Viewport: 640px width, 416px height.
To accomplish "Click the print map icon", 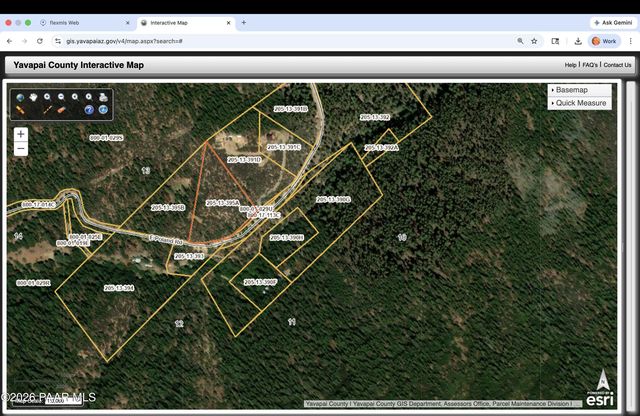I will 103,97.
